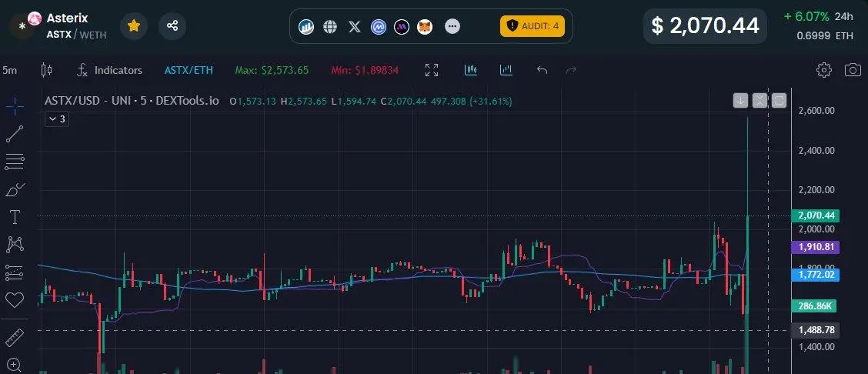
Task: Expand the 3 indicators legend chevron
Action: [x=56, y=119]
